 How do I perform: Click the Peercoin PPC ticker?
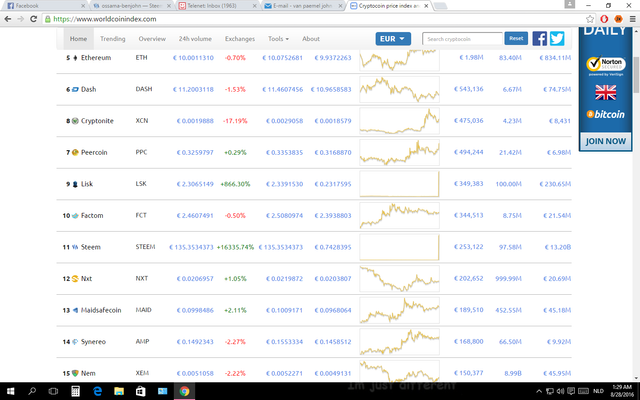click(x=141, y=152)
